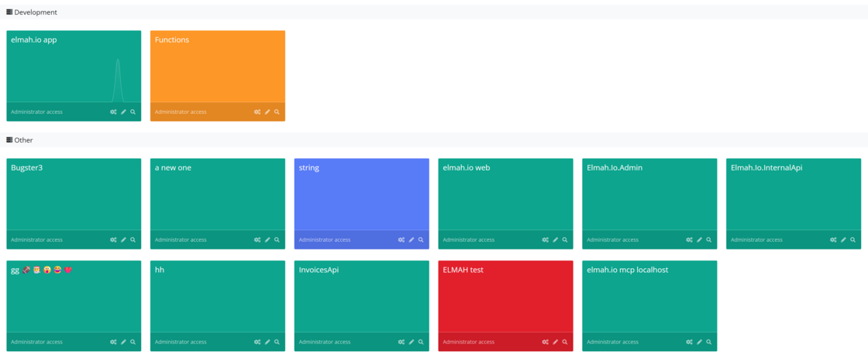The height and width of the screenshot is (362, 868).
Task: Open settings gears on string card
Action: pyautogui.click(x=401, y=240)
